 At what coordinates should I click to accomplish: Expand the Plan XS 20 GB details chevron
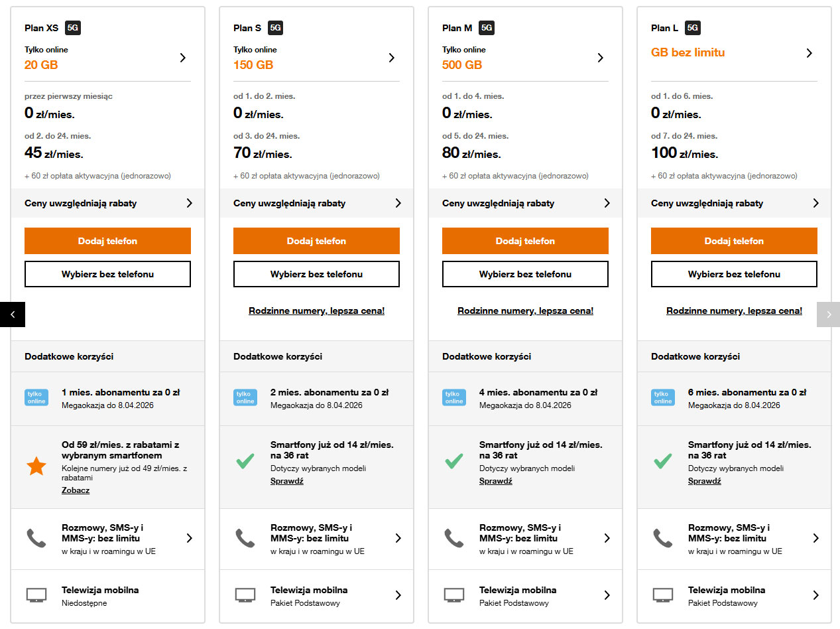point(183,58)
